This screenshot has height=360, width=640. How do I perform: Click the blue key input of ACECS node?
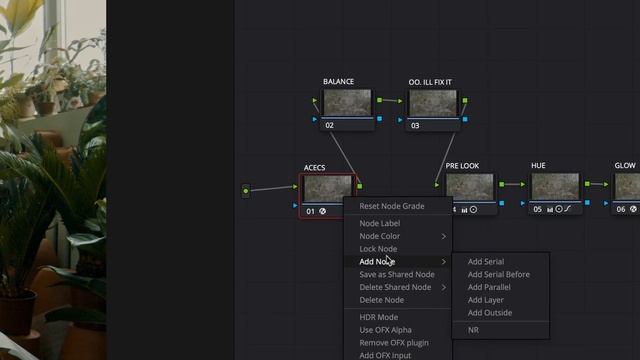(295, 205)
